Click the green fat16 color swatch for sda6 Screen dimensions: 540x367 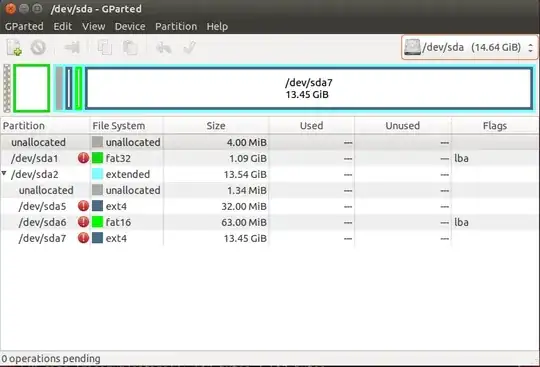coord(97,222)
